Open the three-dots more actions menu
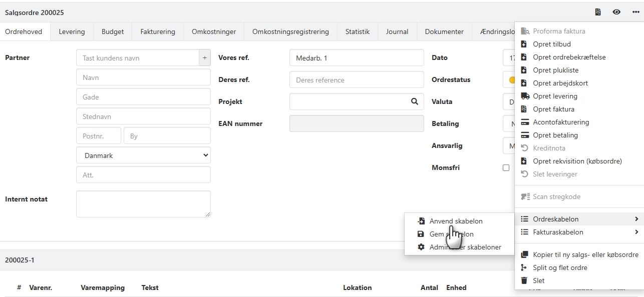Image resolution: width=644 pixels, height=297 pixels. point(635,12)
